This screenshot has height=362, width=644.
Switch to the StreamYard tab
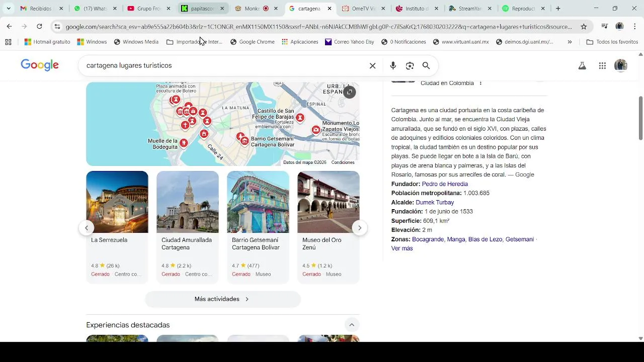[470, 9]
